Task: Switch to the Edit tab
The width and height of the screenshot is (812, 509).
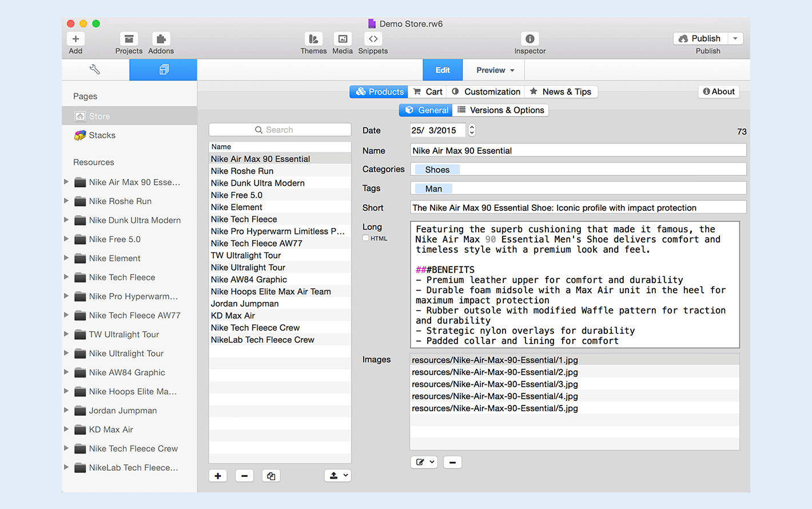Action: (x=443, y=70)
